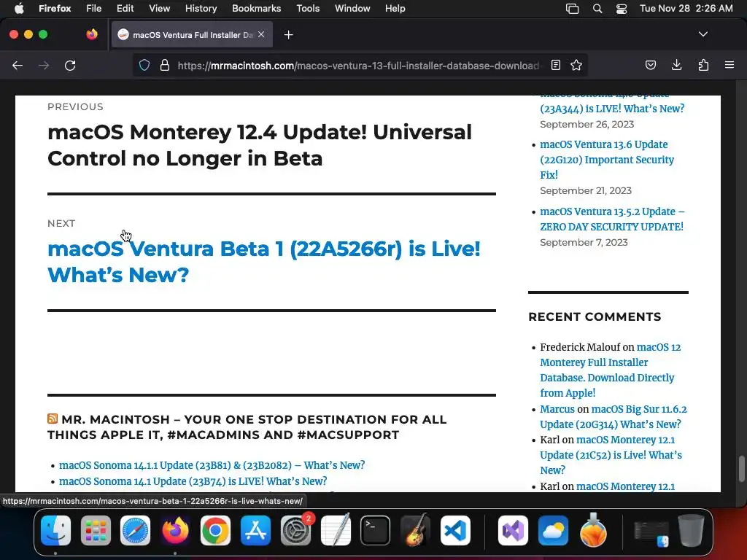This screenshot has width=747, height=560.
Task: Open macOS Big Sur 11.6.2 Update comment link
Action: click(x=614, y=416)
